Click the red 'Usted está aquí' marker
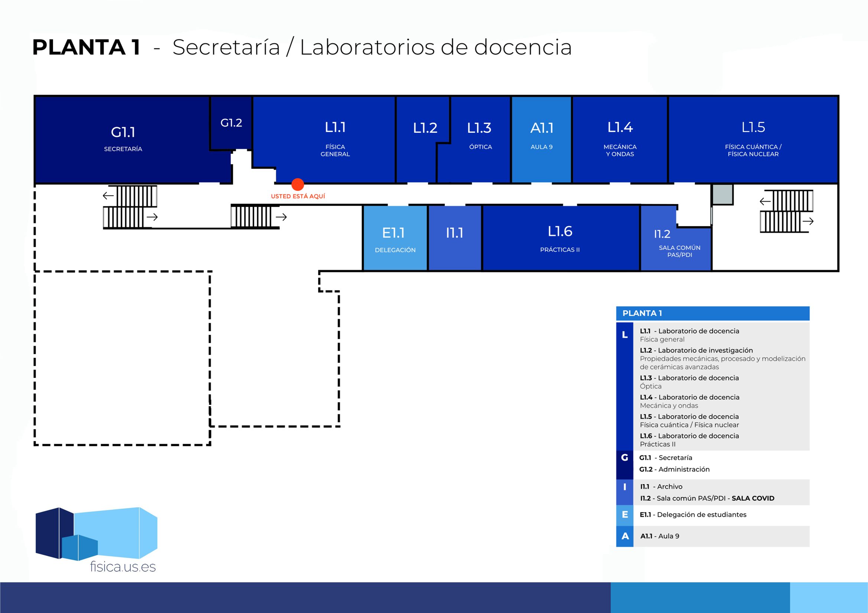868x613 pixels. pos(297,184)
